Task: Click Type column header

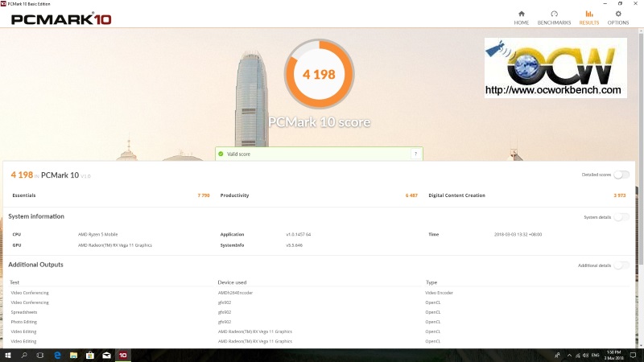Action: tap(431, 282)
